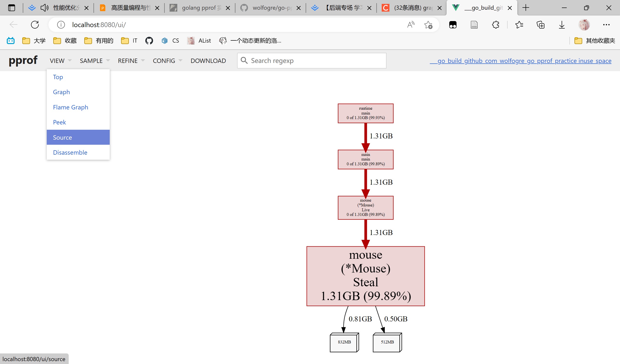Open browser settings three-dots menu
Viewport: 620px width, 364px height.
coord(606,25)
